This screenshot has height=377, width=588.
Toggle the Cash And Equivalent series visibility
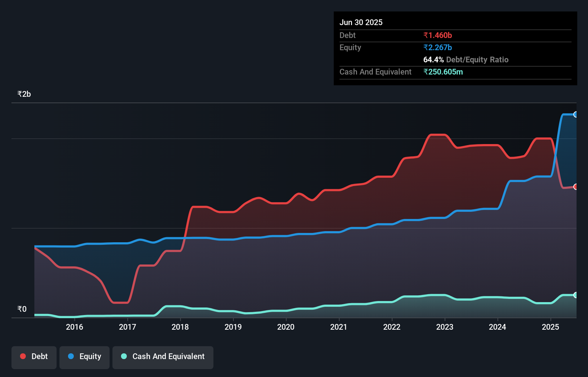[163, 357]
